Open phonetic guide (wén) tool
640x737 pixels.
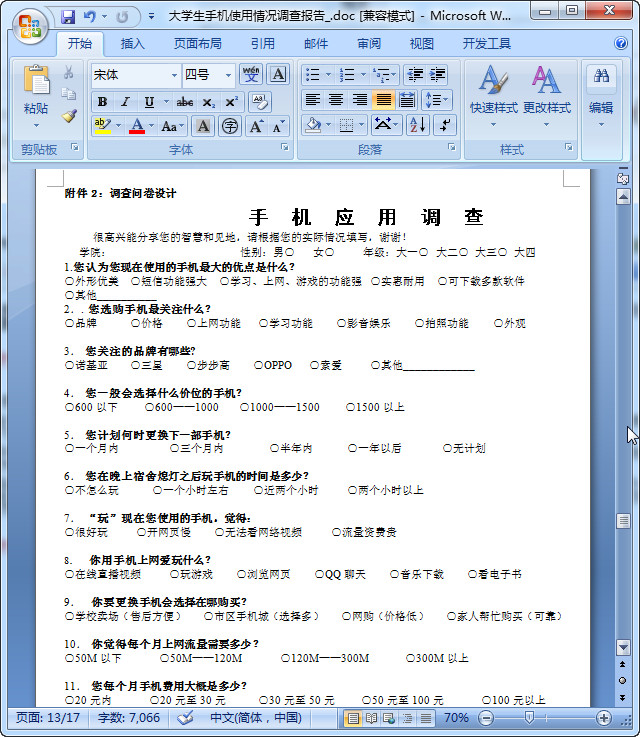(251, 74)
